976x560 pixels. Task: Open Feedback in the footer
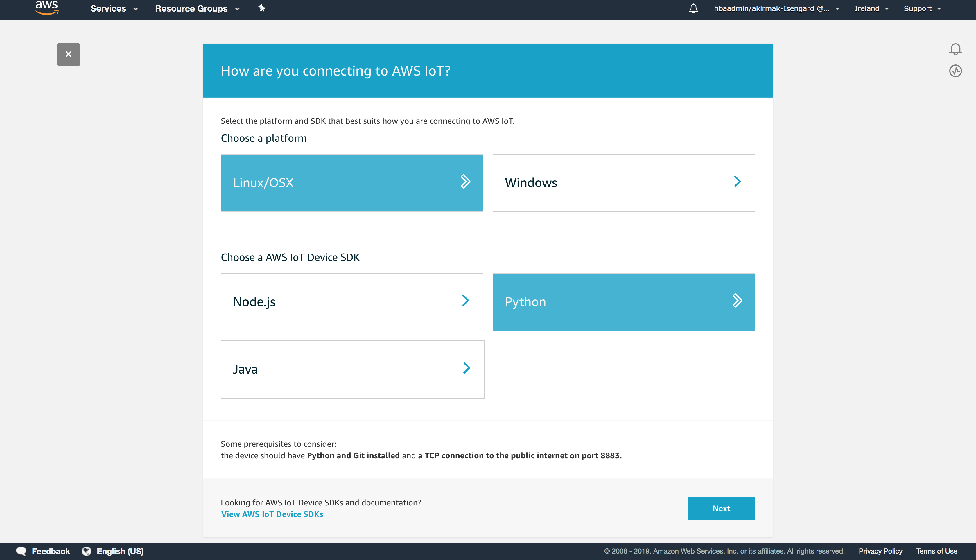tap(51, 551)
